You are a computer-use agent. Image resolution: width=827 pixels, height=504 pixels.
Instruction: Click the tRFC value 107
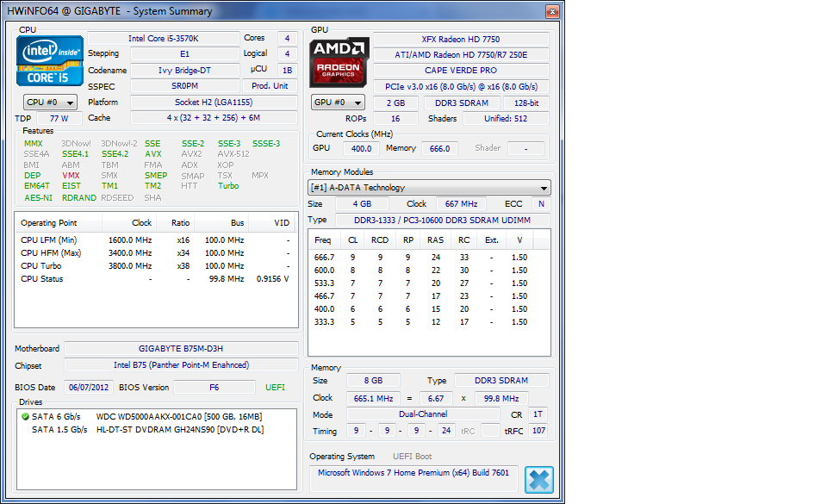click(x=538, y=431)
